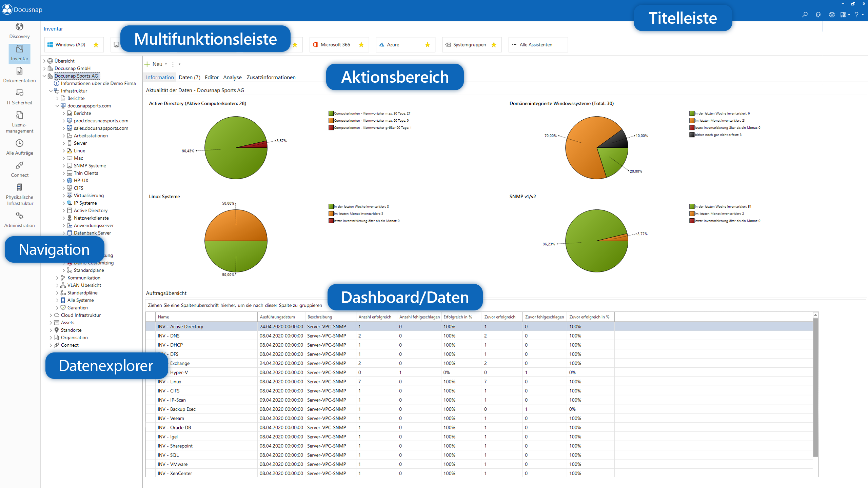Sort by the Ausführungsdatum column header
This screenshot has height=488, width=868.
[281, 317]
